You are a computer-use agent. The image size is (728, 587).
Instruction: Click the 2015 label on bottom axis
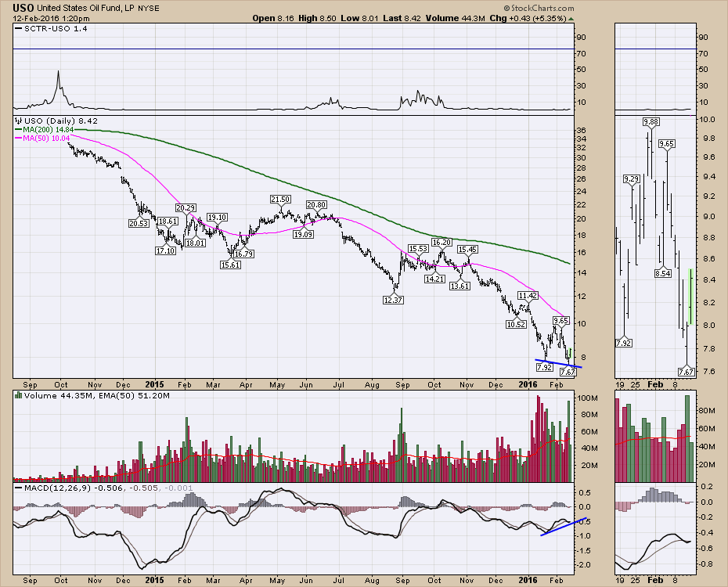point(155,580)
